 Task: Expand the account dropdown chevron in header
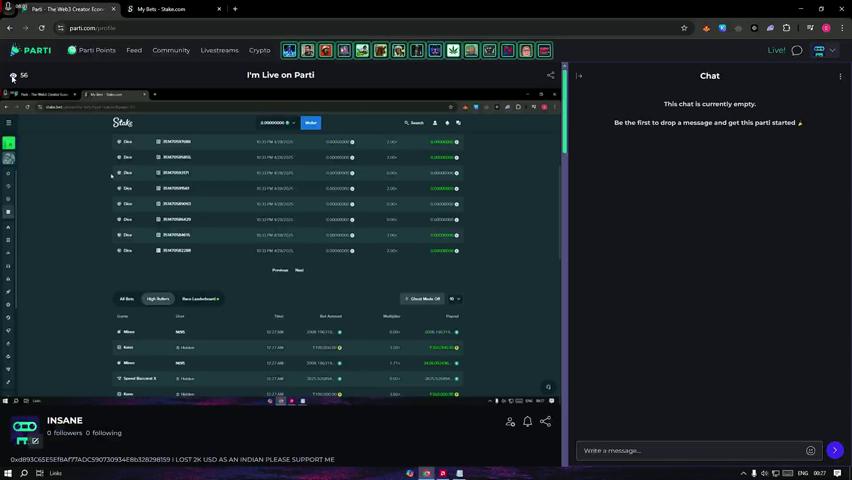pos(832,50)
